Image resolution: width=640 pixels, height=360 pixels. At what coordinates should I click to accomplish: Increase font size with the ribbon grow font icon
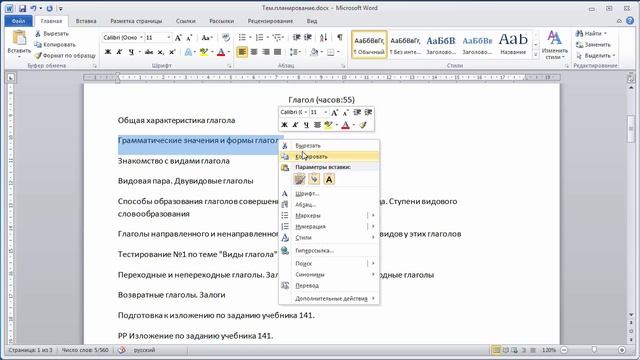coord(178,38)
